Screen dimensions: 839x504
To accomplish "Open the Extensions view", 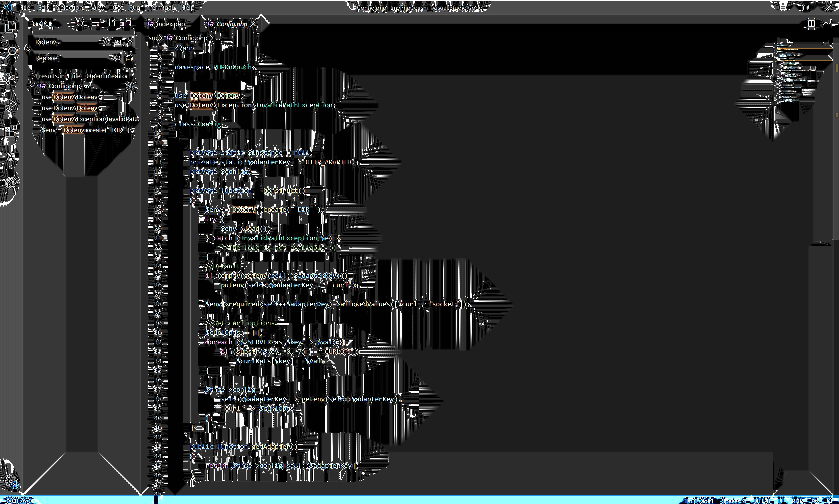I will coord(10,131).
